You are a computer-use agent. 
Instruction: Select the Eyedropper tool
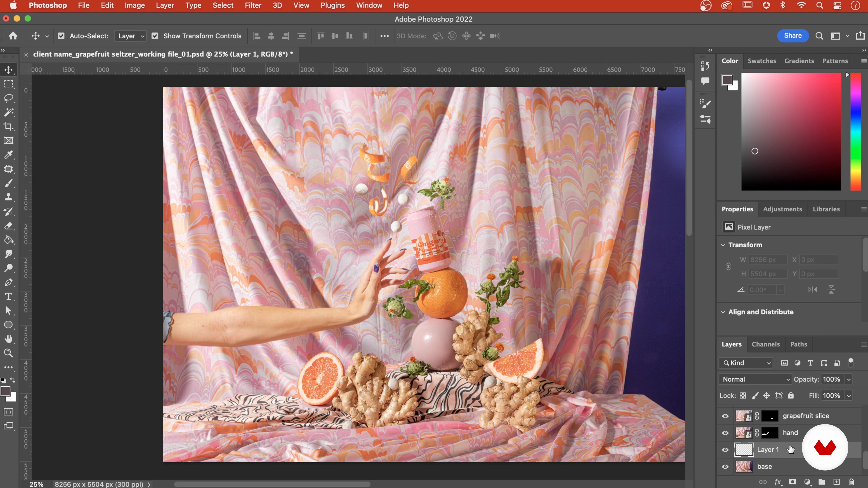tap(9, 155)
